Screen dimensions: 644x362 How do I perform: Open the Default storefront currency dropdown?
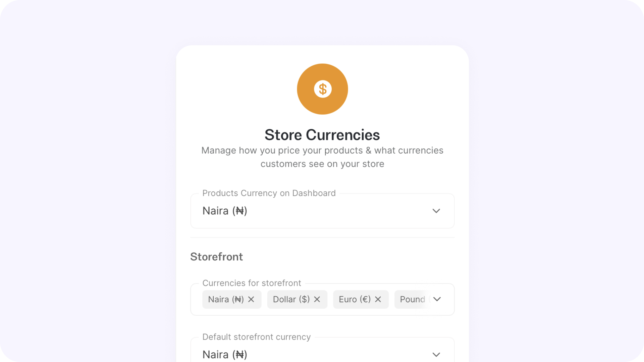click(x=322, y=350)
